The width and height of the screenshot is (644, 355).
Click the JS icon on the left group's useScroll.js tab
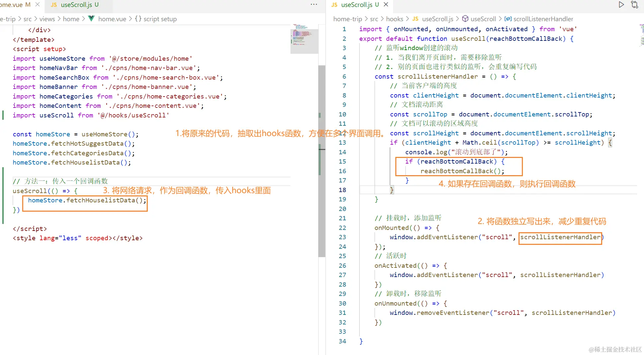coord(54,5)
